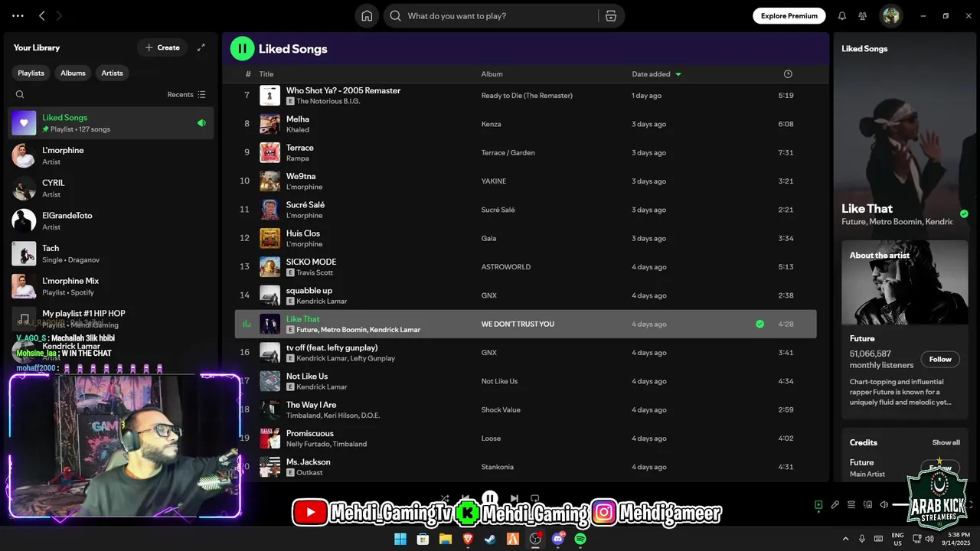
Task: Open the Queue icon in player bar
Action: 851,505
